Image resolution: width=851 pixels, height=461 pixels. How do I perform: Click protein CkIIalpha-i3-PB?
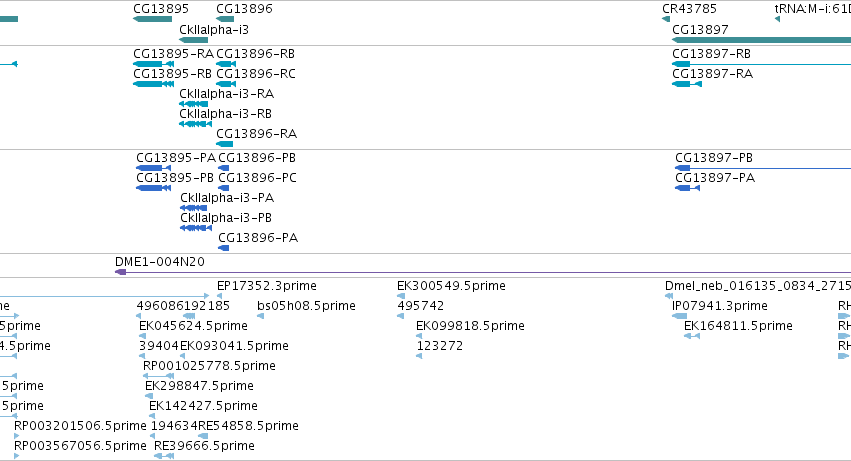pos(226,218)
